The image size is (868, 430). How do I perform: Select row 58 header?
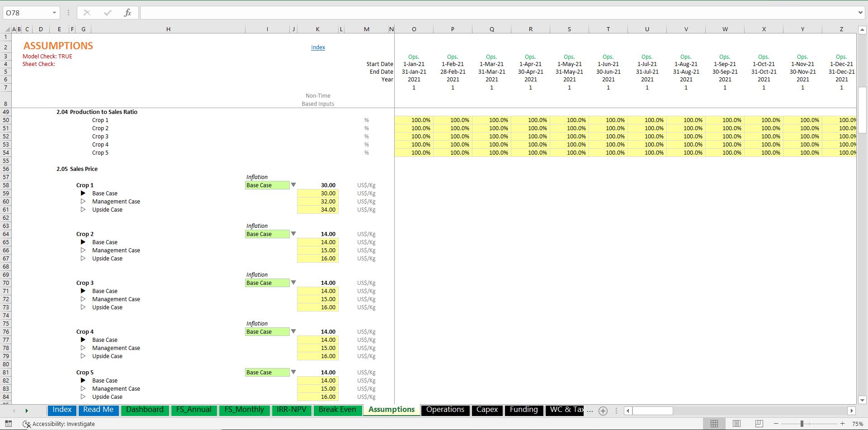(6, 185)
